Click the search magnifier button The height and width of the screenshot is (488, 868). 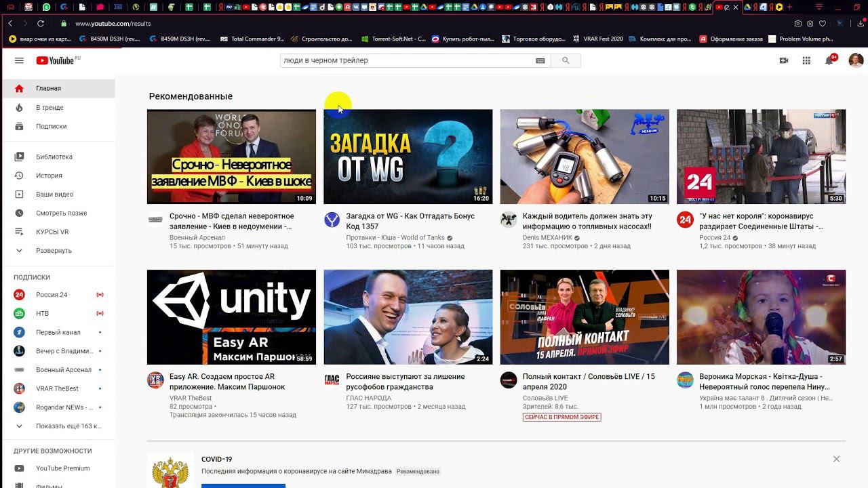[566, 60]
